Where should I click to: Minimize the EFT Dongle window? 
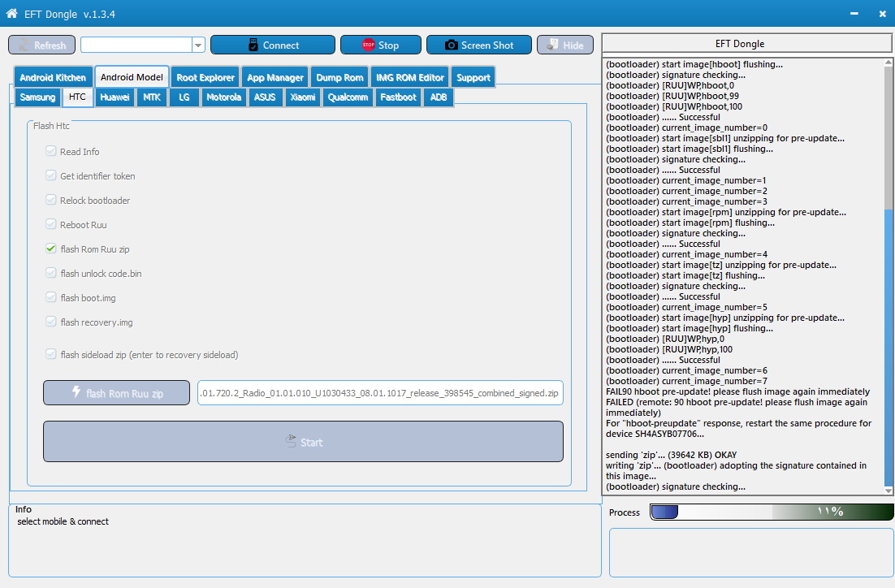pos(854,14)
